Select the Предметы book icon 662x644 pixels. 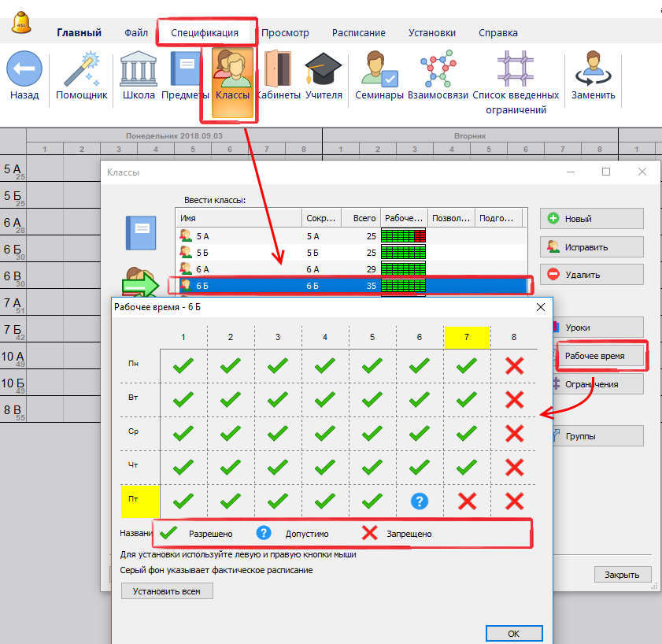point(185,69)
